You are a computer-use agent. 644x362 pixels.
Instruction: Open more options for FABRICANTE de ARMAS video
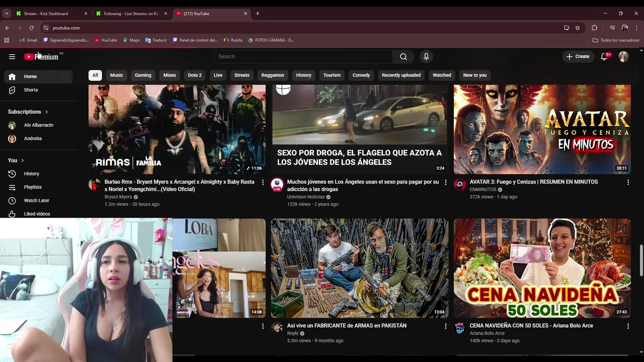tap(445, 326)
